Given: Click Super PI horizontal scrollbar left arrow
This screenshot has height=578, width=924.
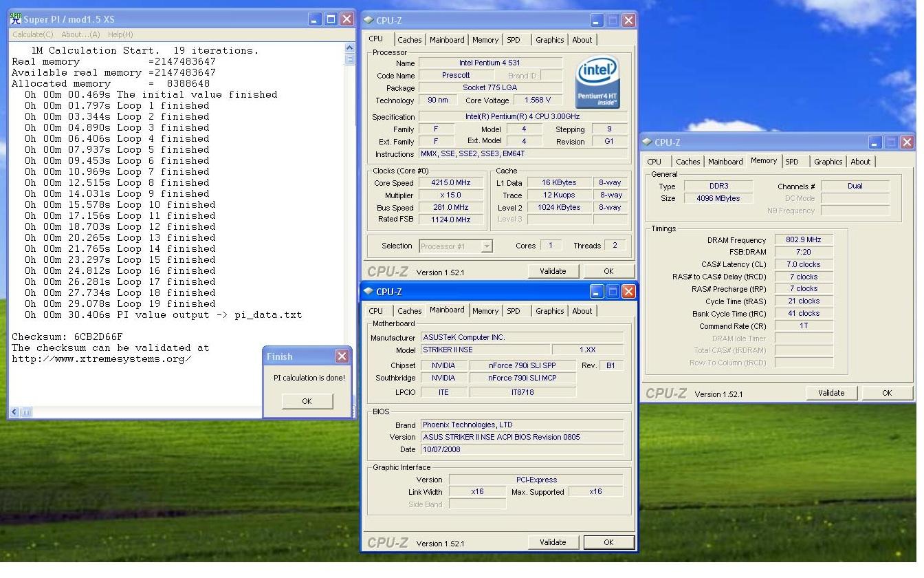Looking at the screenshot, I should [14, 412].
